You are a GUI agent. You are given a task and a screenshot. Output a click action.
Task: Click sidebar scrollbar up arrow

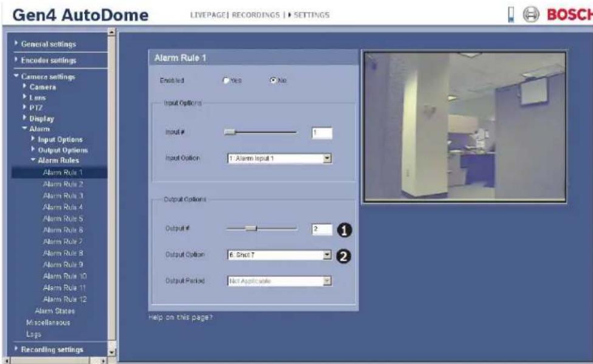point(112,32)
